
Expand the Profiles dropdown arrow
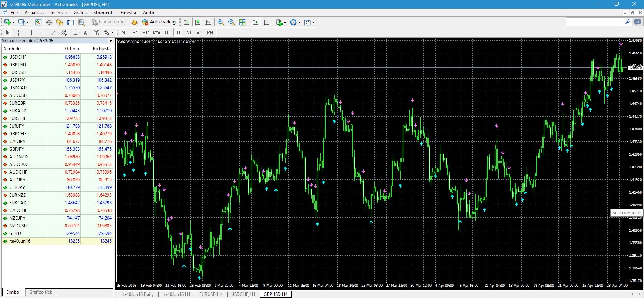(x=28, y=22)
